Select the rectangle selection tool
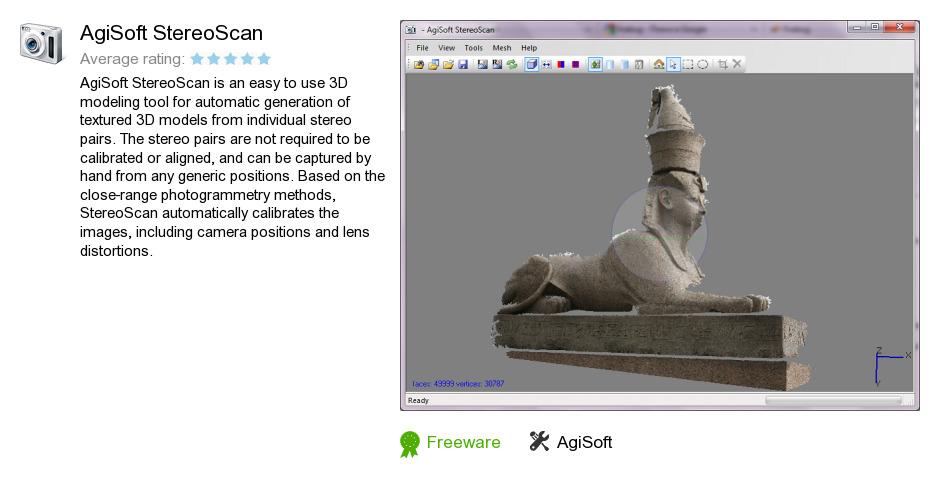The image size is (940, 488). point(688,64)
